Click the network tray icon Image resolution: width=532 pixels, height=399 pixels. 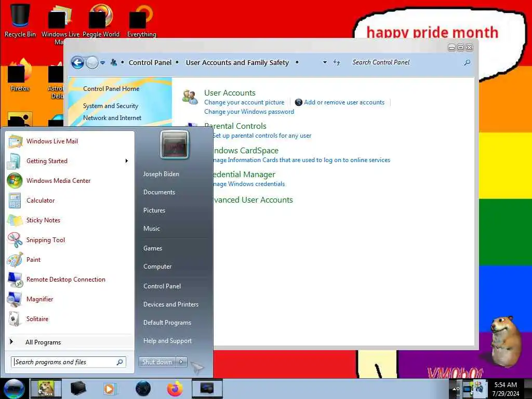coord(468,389)
